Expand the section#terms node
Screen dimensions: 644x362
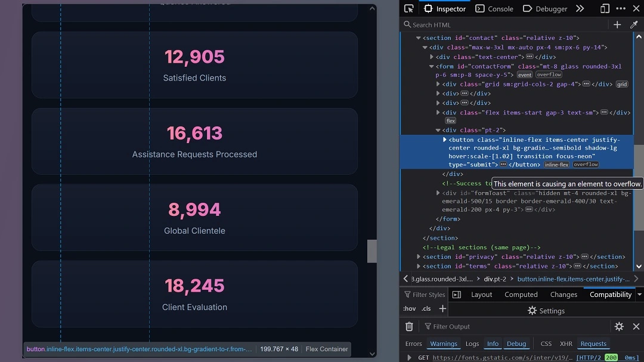click(419, 266)
